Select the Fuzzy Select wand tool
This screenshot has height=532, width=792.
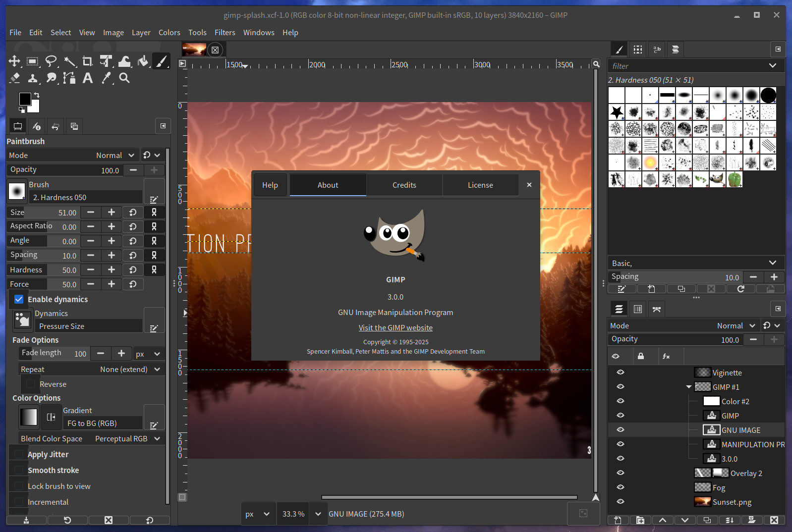click(x=69, y=61)
